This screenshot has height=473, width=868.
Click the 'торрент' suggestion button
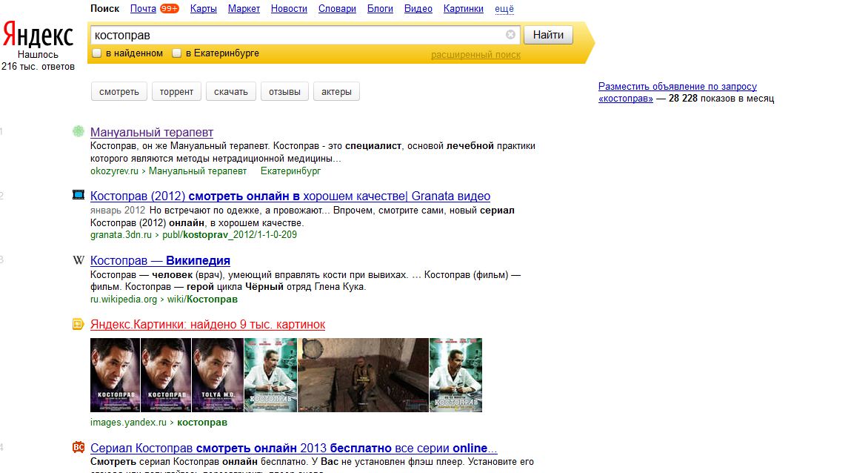click(x=176, y=91)
